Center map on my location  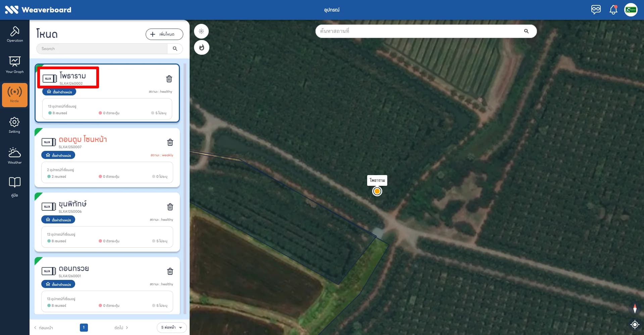[x=635, y=325]
